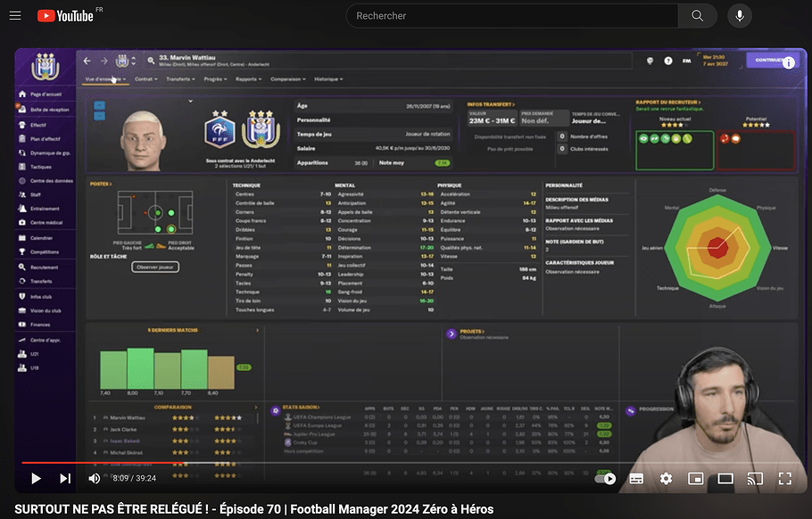
Task: Click Jack Clarke in the comparison list
Action: [123, 430]
